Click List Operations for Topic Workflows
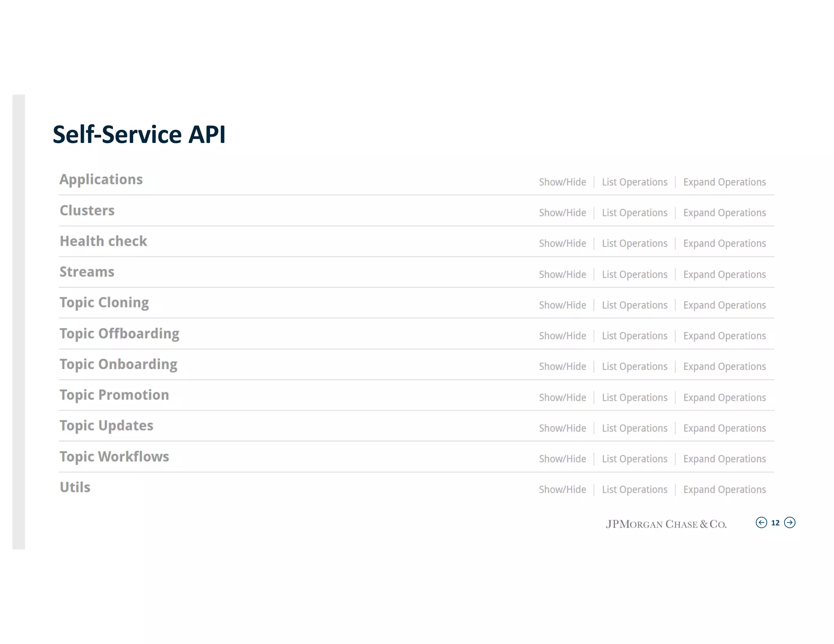 pyautogui.click(x=634, y=459)
